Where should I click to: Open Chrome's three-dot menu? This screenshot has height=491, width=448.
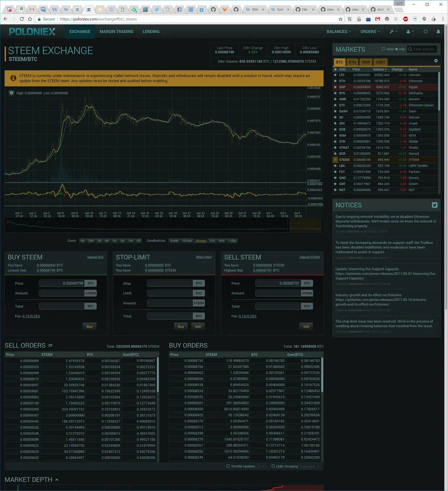point(443,19)
